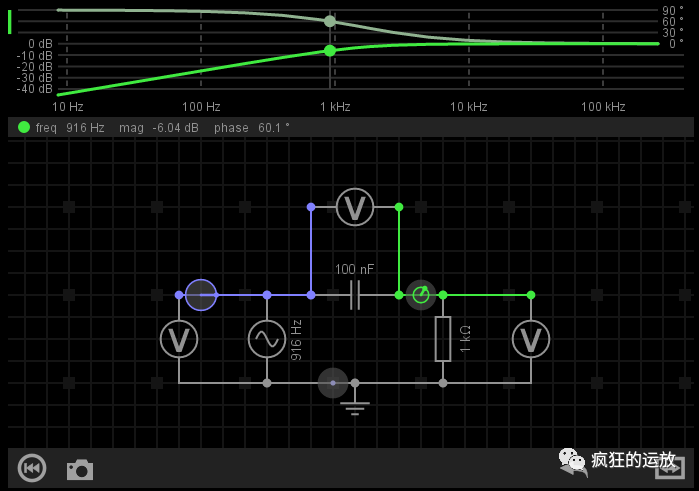Click the 916 Hz source frequency label

click(296, 340)
